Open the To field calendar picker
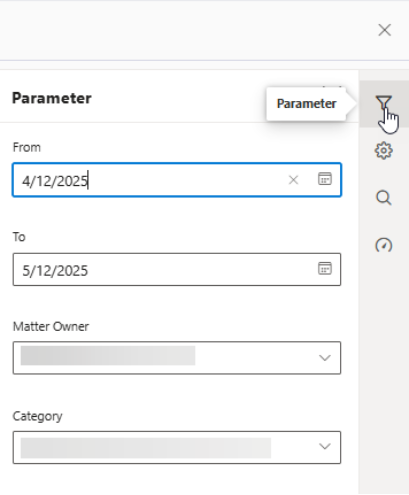 tap(325, 268)
